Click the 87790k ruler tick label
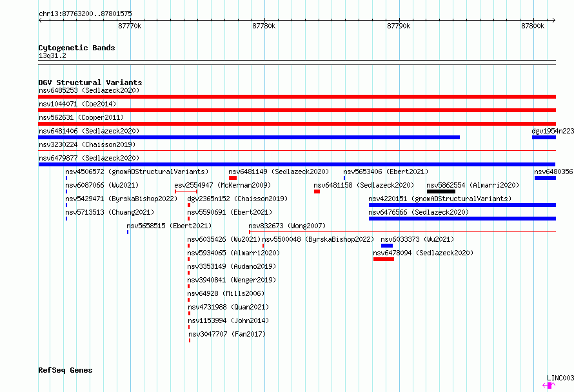 pyautogui.click(x=399, y=26)
